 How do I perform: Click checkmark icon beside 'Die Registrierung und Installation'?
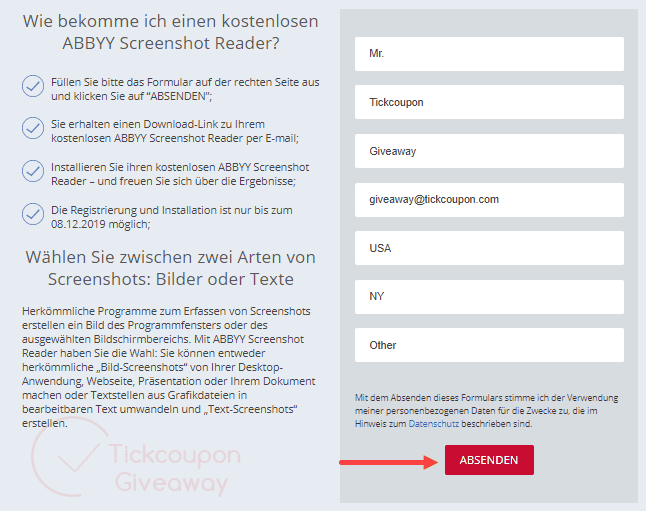[33, 214]
